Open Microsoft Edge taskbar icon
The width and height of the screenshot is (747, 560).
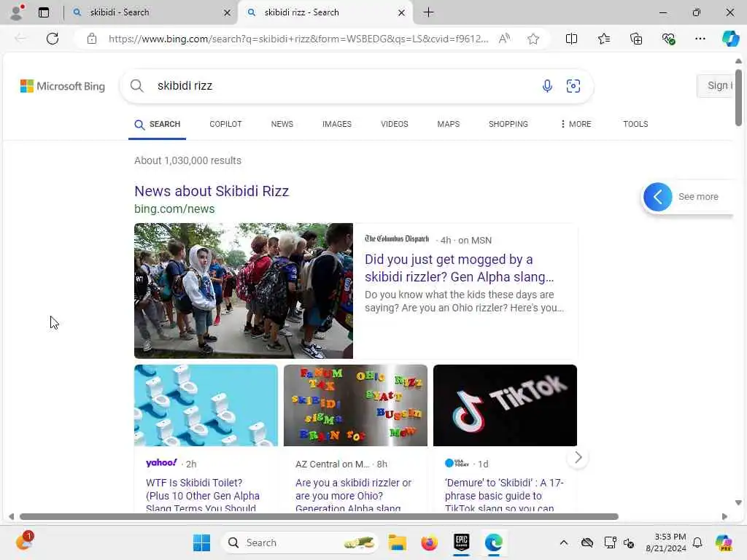coord(494,542)
